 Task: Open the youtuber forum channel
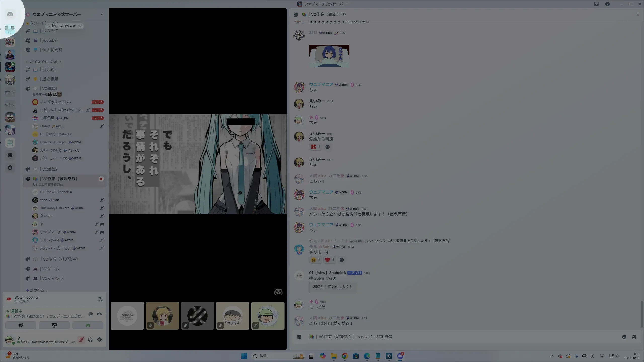coord(50,40)
